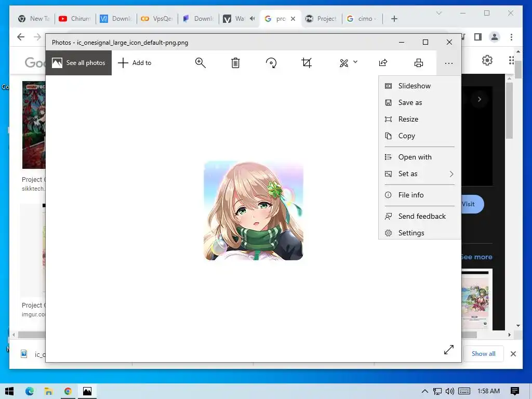Open Chrome three-dot menu
This screenshot has width=532, height=399.
pos(511,37)
